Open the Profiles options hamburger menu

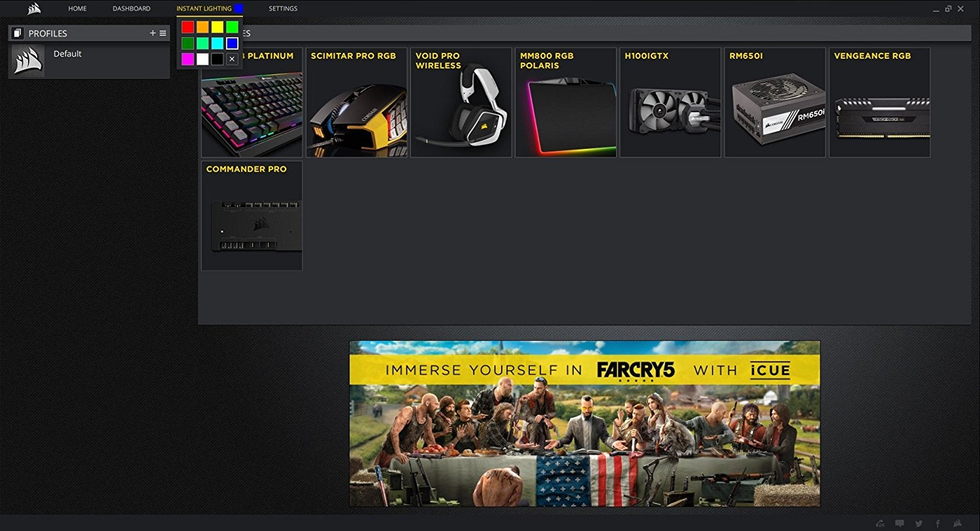coord(163,33)
